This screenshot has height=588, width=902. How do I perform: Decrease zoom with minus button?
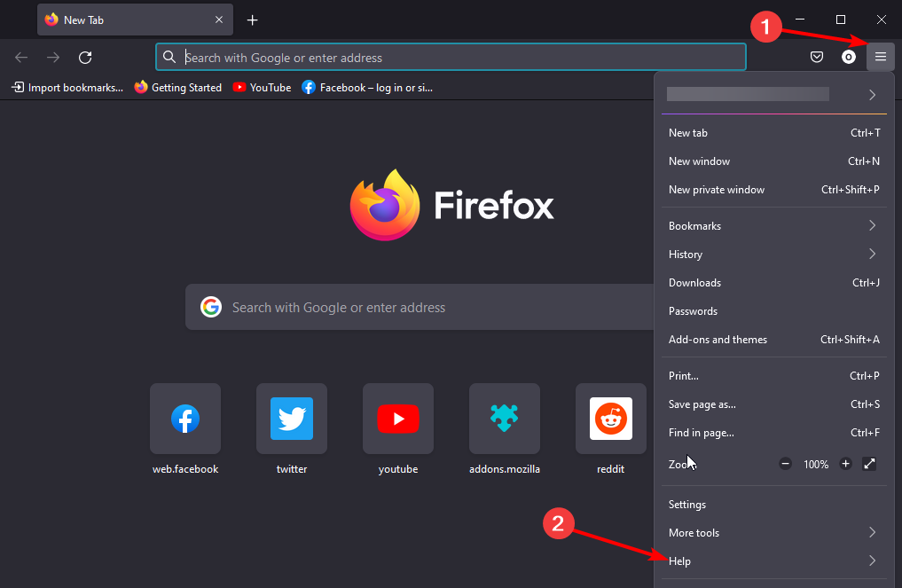tap(785, 464)
